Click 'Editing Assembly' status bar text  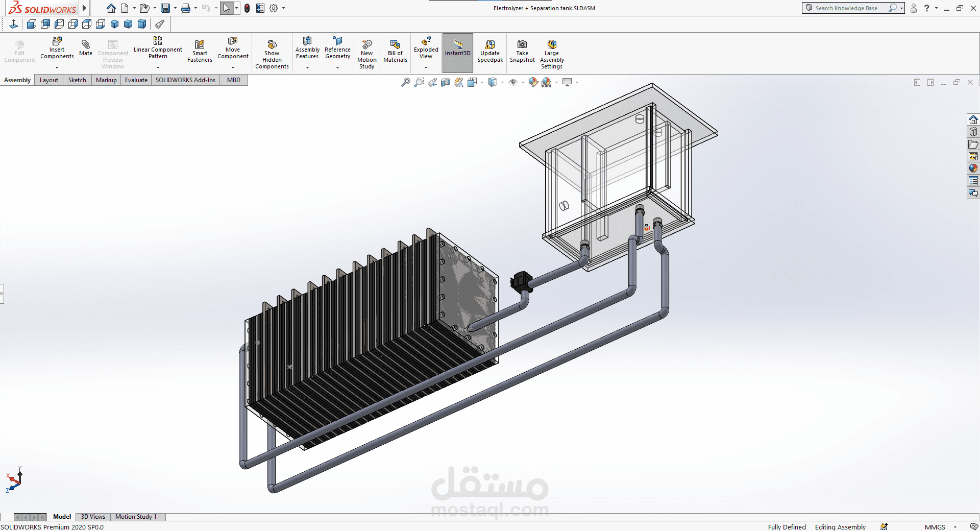click(840, 527)
